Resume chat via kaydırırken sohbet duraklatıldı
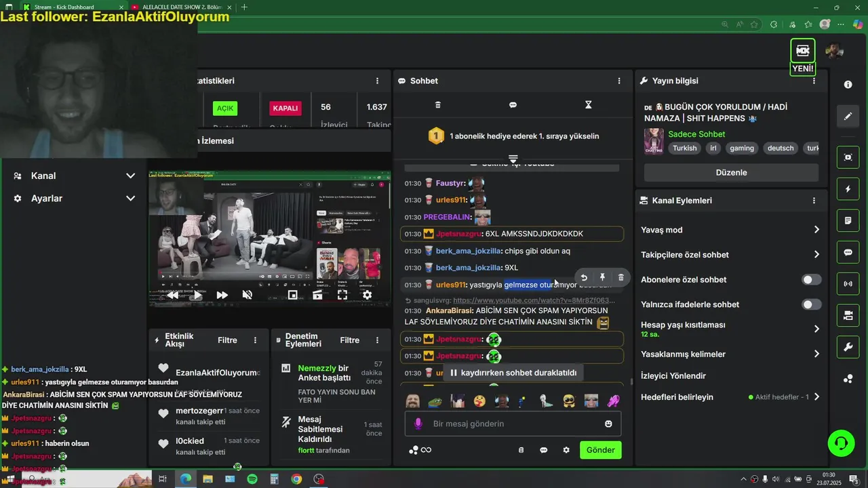 [513, 373]
